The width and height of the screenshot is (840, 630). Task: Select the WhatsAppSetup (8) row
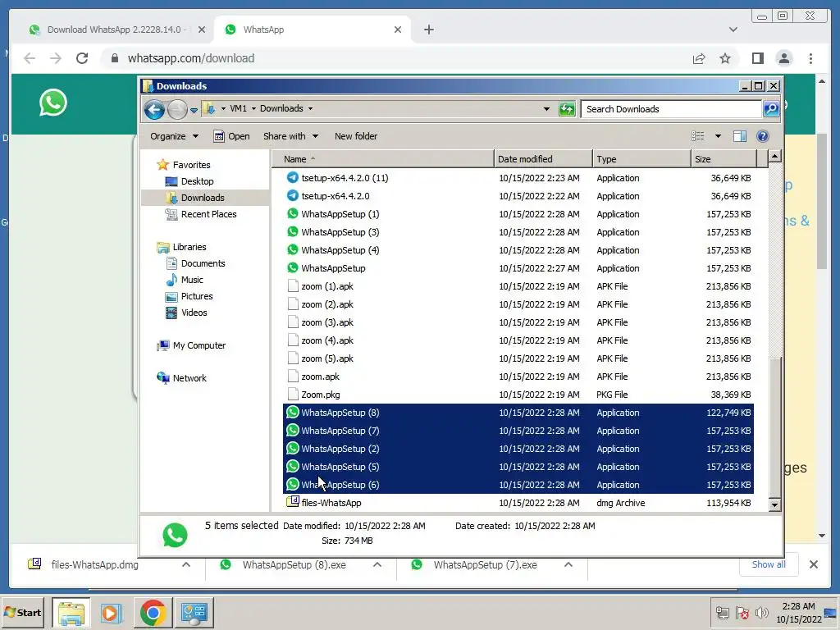[518, 413]
